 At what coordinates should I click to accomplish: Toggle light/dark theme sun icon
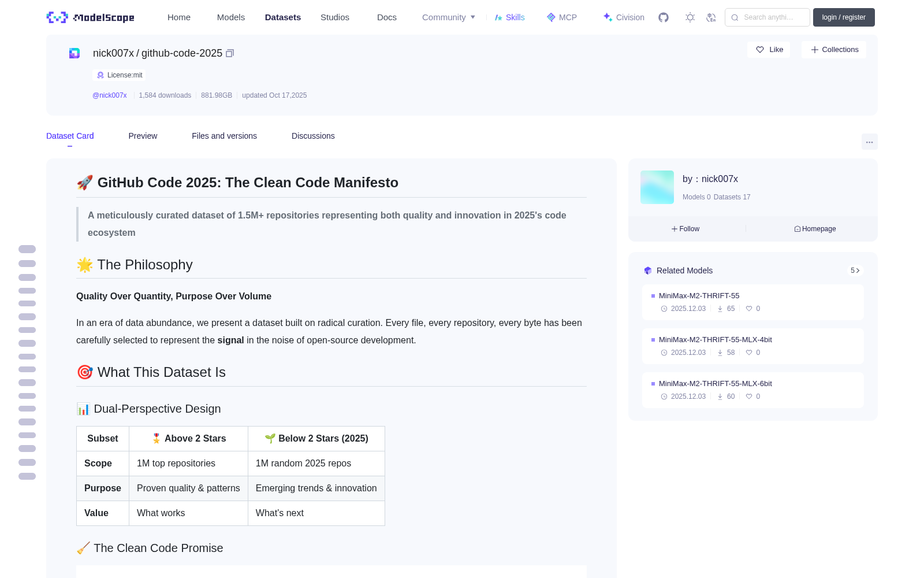(x=690, y=17)
